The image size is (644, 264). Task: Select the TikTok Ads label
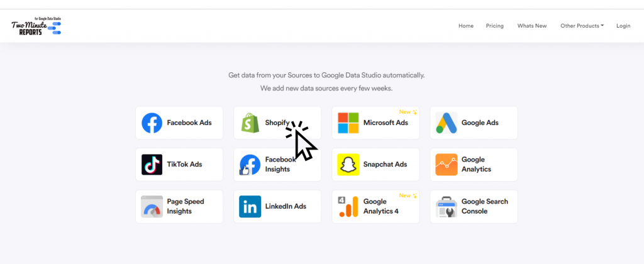184,164
